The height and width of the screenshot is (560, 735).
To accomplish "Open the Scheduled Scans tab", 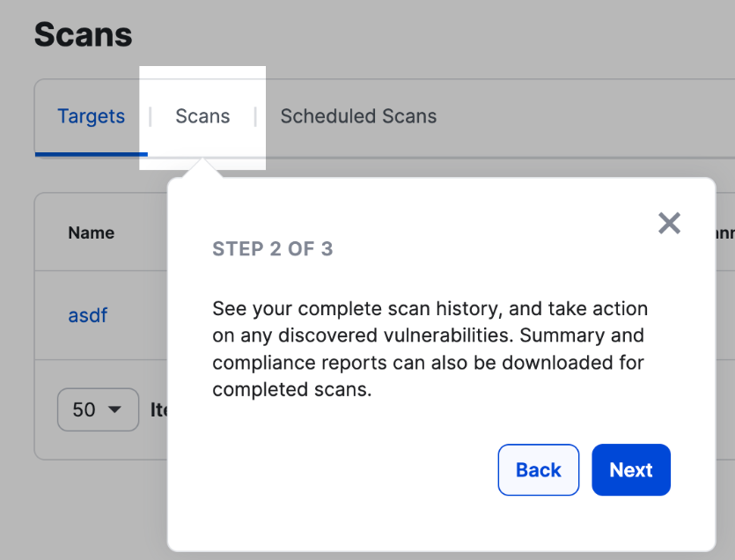I will point(358,116).
